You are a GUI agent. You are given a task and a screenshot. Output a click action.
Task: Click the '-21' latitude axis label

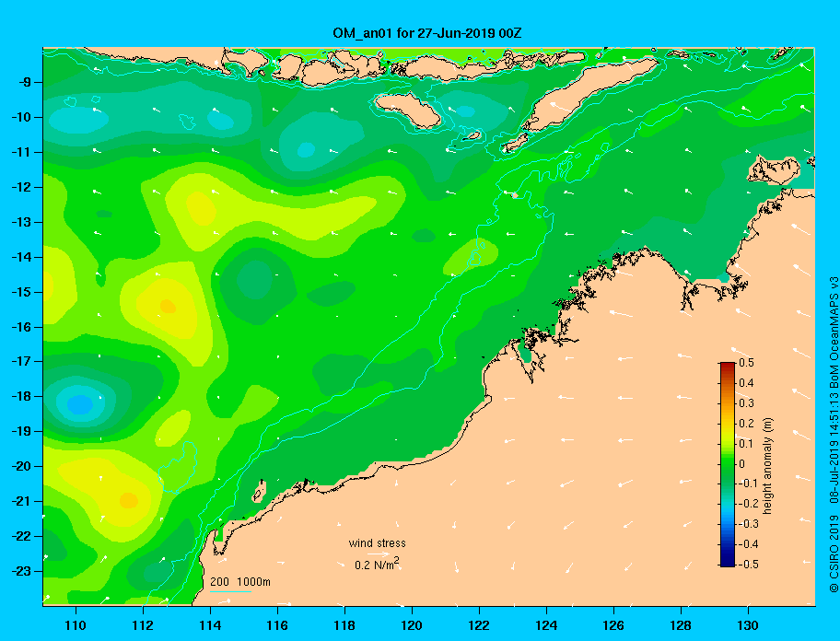pyautogui.click(x=22, y=502)
